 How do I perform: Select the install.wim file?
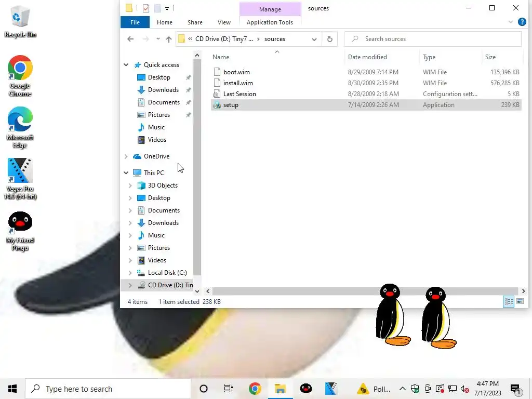pyautogui.click(x=366, y=83)
